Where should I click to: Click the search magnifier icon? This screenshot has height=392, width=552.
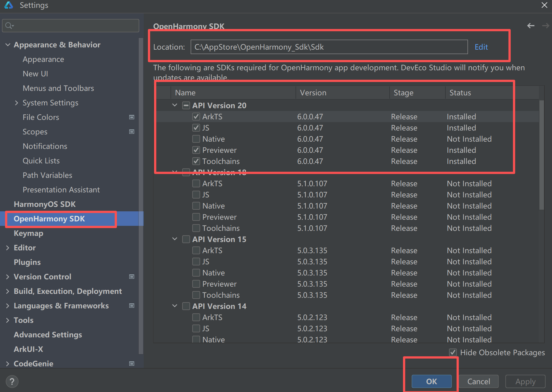[9, 26]
